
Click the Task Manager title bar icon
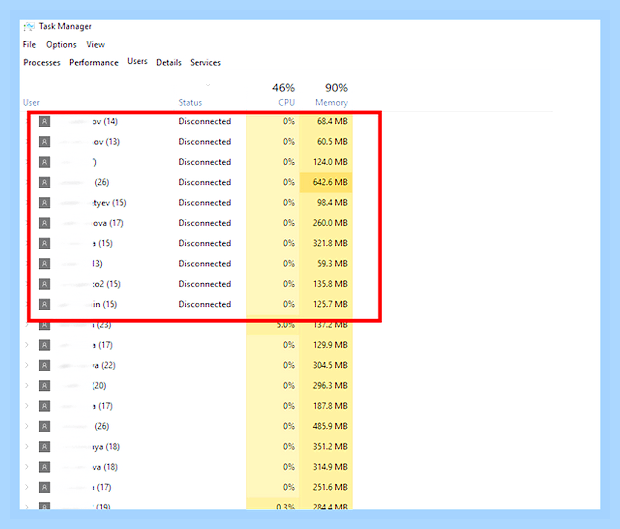click(29, 26)
